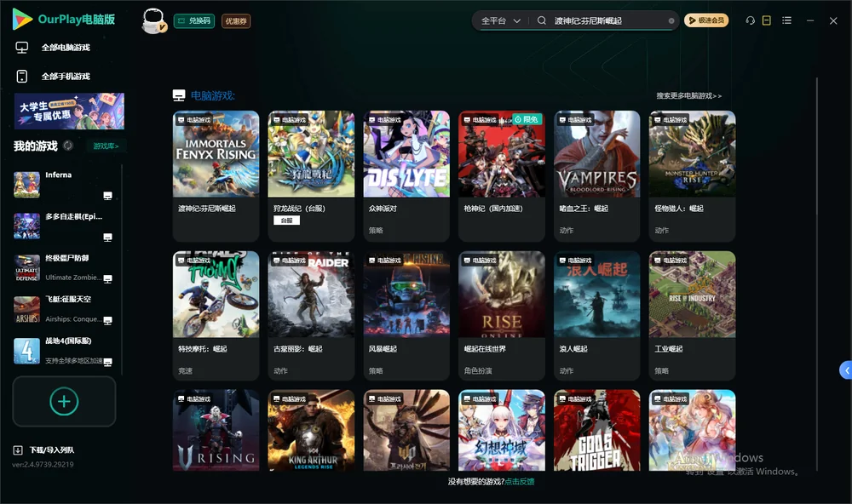
Task: Select the 古墓丽影:崛起 Tomb Raider card
Action: pos(311,316)
